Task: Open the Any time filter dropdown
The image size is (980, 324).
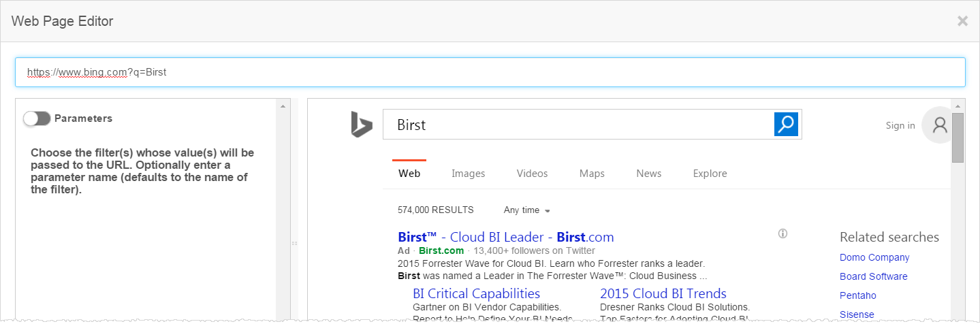Action: (526, 210)
